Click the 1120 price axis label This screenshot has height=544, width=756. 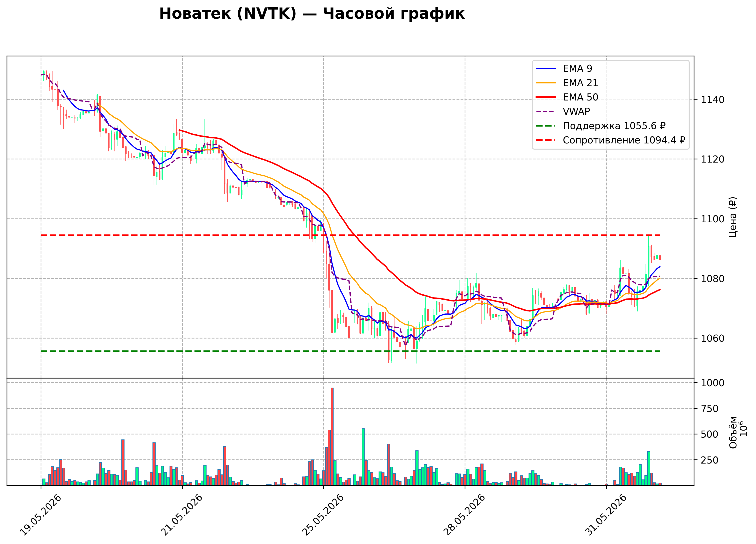(x=712, y=159)
